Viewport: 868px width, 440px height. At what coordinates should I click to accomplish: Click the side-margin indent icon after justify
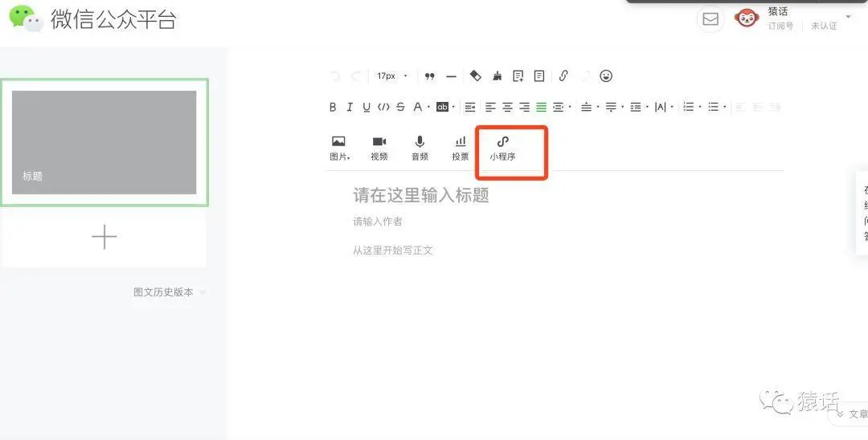click(x=559, y=108)
